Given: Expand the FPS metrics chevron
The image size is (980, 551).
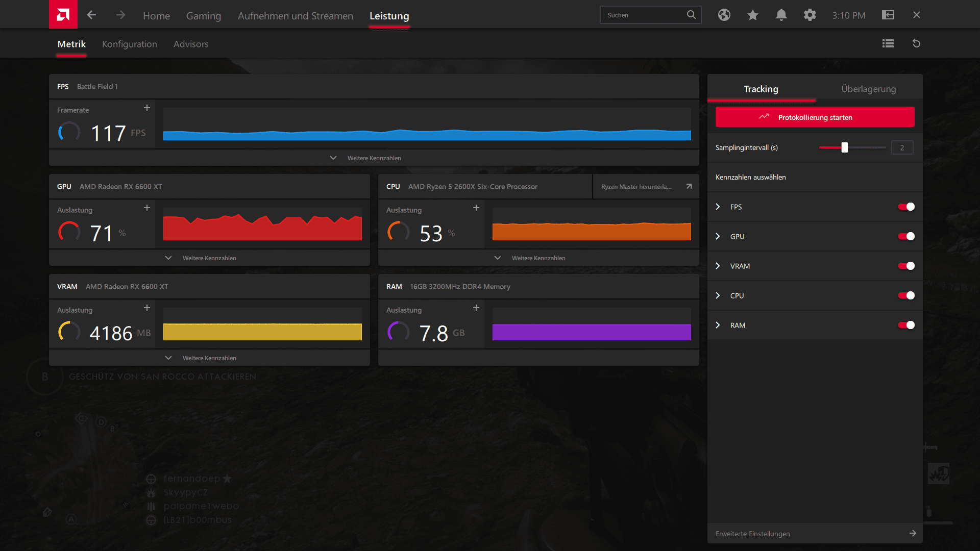Looking at the screenshot, I should click(x=718, y=207).
